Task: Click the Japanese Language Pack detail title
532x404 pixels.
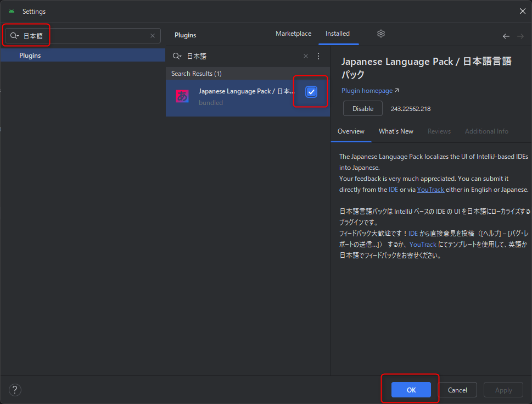Action: (x=426, y=68)
